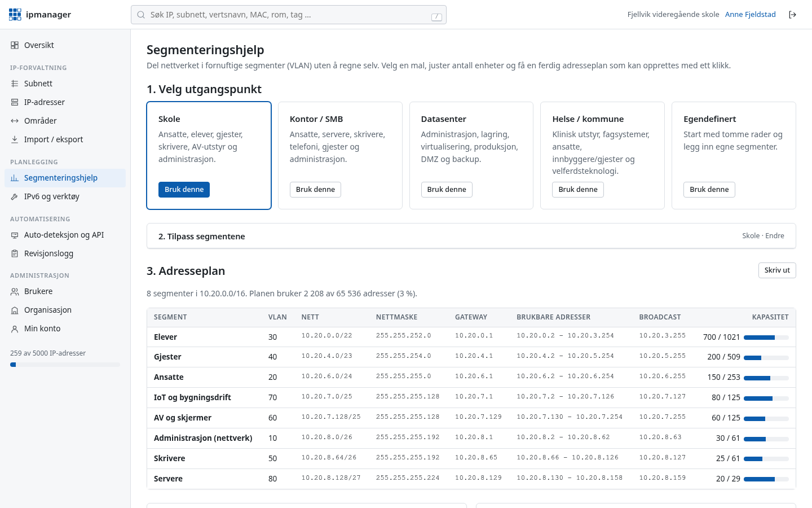812x508 pixels.
Task: Click the Servere capacity bar
Action: pyautogui.click(x=766, y=479)
